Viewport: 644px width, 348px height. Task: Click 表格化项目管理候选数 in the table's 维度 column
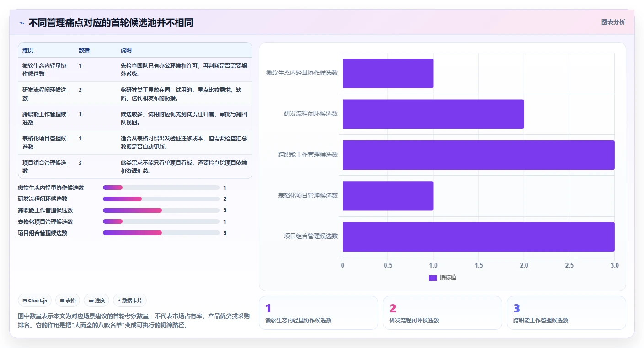44,142
